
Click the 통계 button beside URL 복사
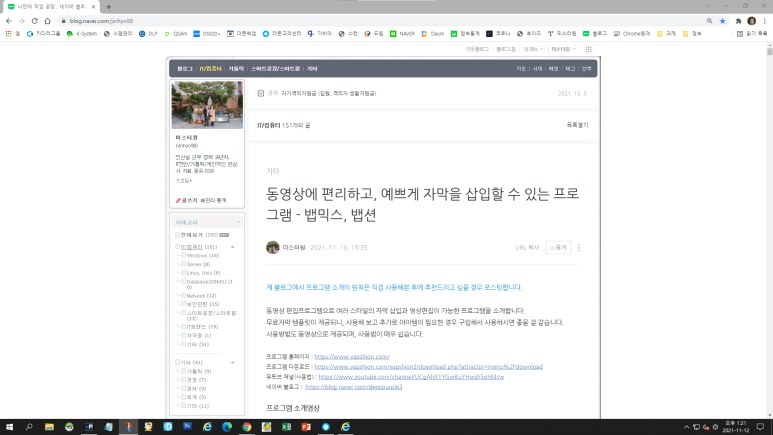point(559,248)
